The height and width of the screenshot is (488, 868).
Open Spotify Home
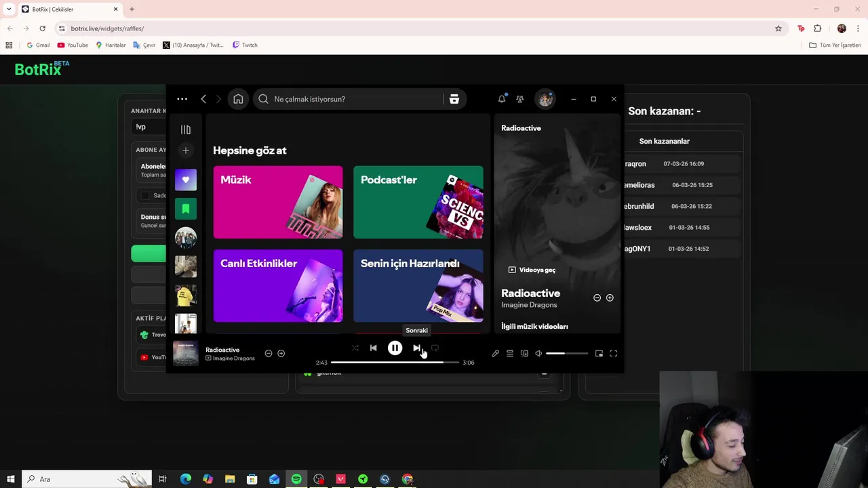click(238, 99)
